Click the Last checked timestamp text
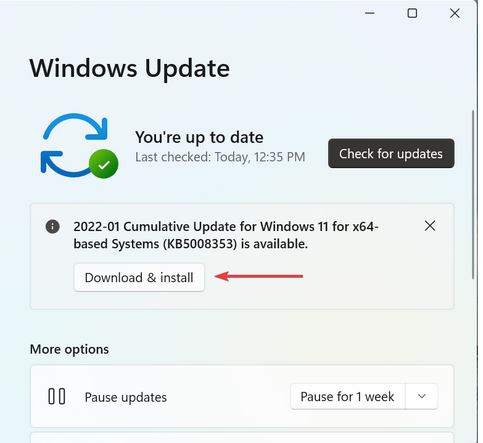 pos(220,157)
